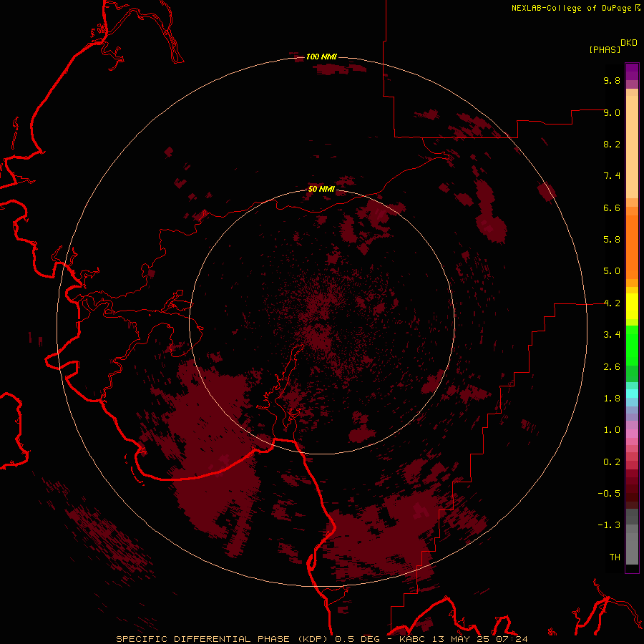Viewport: 644px width, 644px height.
Task: Click the 50 NMI range ring label
Action: 321,189
